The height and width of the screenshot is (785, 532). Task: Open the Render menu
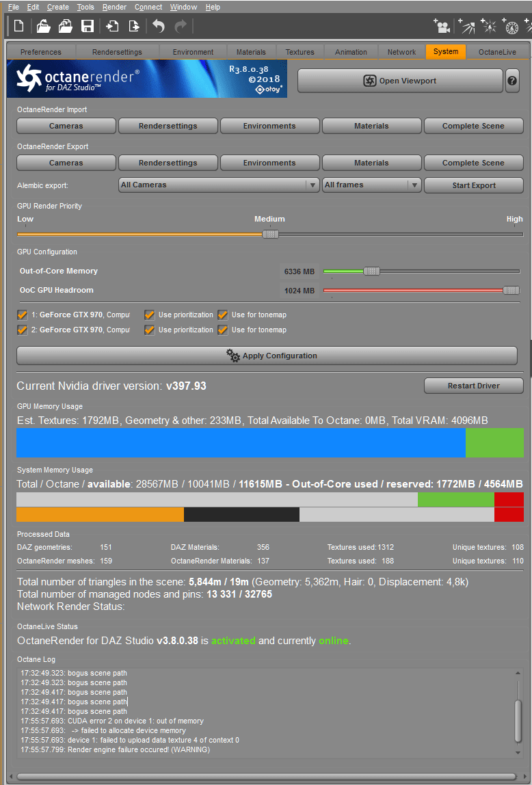click(115, 7)
